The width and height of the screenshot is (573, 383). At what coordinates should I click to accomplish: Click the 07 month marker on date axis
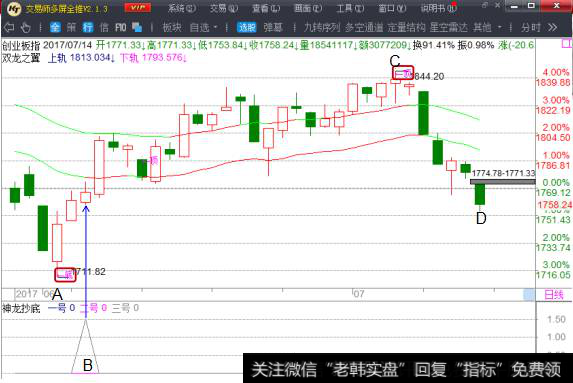coord(358,294)
